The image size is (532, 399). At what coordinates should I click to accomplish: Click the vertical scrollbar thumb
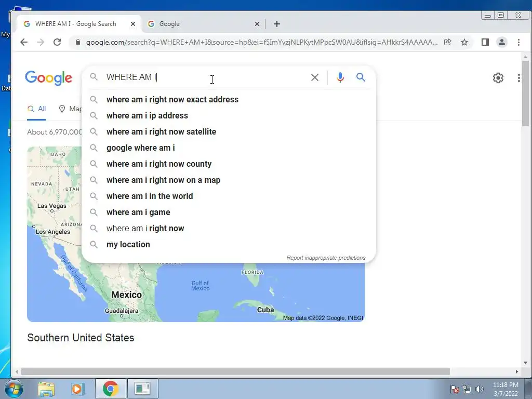525,94
